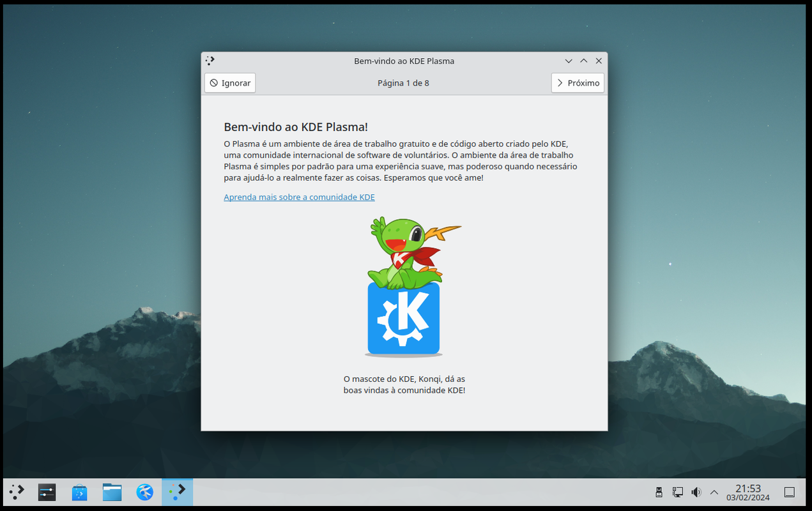Viewport: 812px width, 511px height.
Task: Minimize the Bem-vindo ao KDE Plasma window
Action: coord(569,61)
